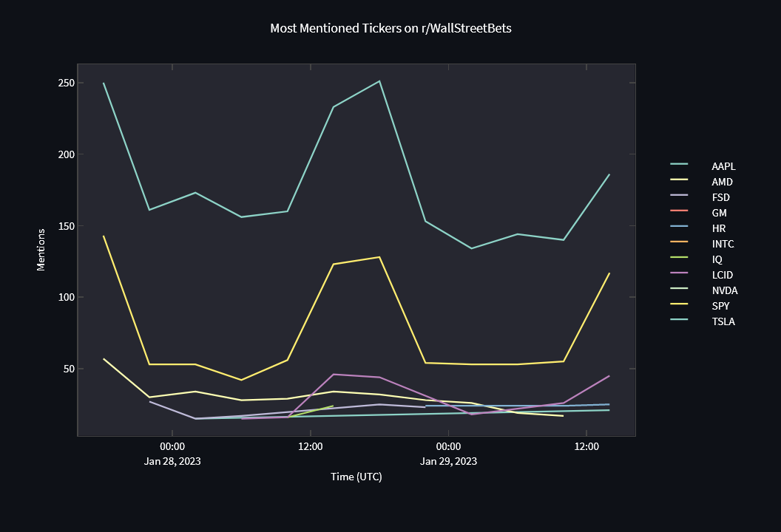Toggle the FSD legend item
Image resolution: width=781 pixels, height=532 pixels.
pyautogui.click(x=703, y=197)
